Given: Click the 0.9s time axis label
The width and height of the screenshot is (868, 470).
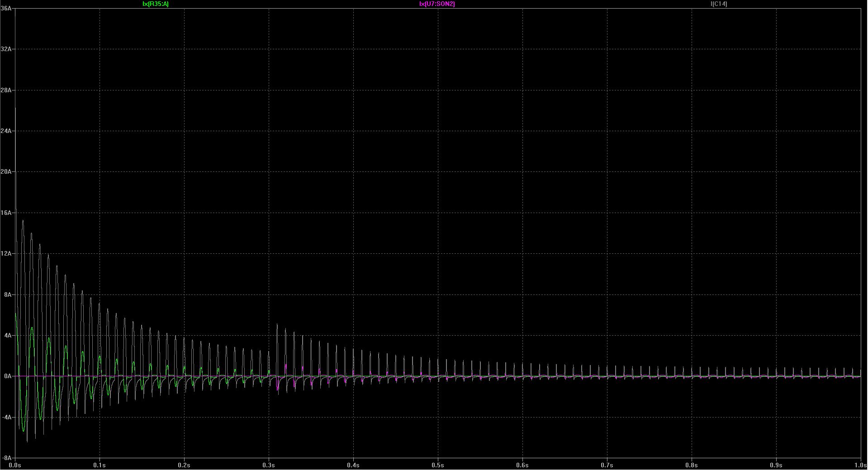Looking at the screenshot, I should [x=776, y=465].
